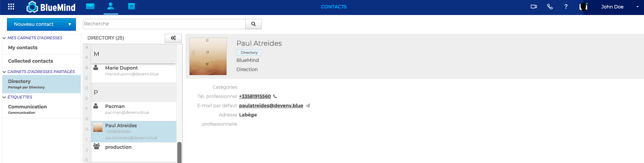Collapse Mes carnets d'adresses section
This screenshot has height=163, width=644.
(x=4, y=38)
